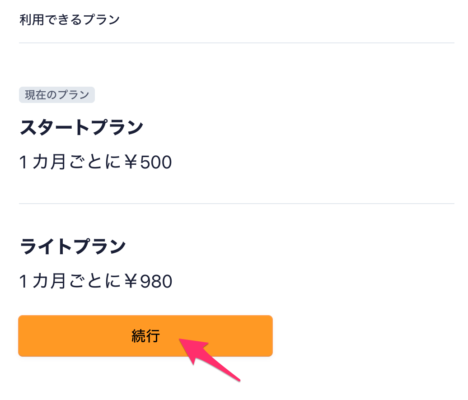
Task: Click the 月 character in Start plan price
Action: tap(58, 162)
